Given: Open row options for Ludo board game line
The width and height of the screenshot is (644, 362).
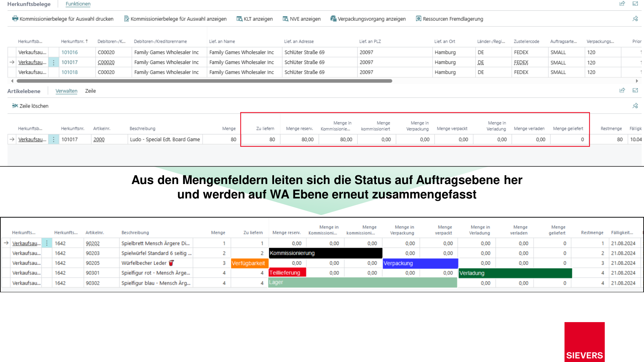Looking at the screenshot, I should click(53, 139).
